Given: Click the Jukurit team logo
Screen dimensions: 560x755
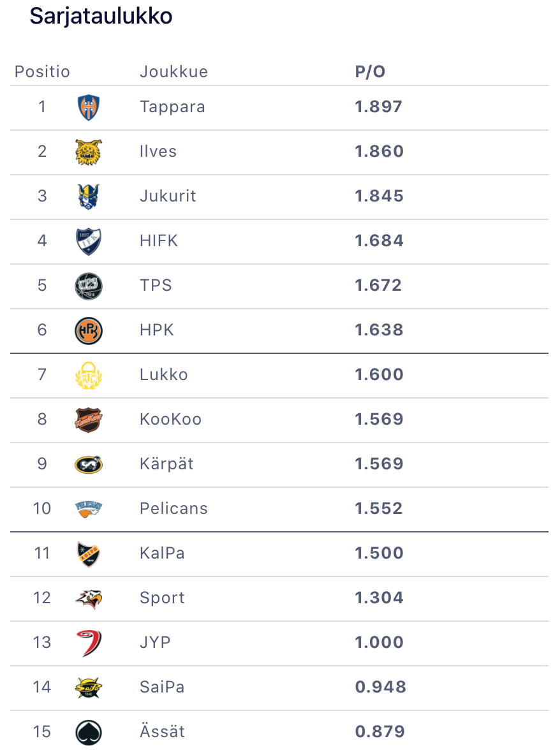Looking at the screenshot, I should click(88, 196).
